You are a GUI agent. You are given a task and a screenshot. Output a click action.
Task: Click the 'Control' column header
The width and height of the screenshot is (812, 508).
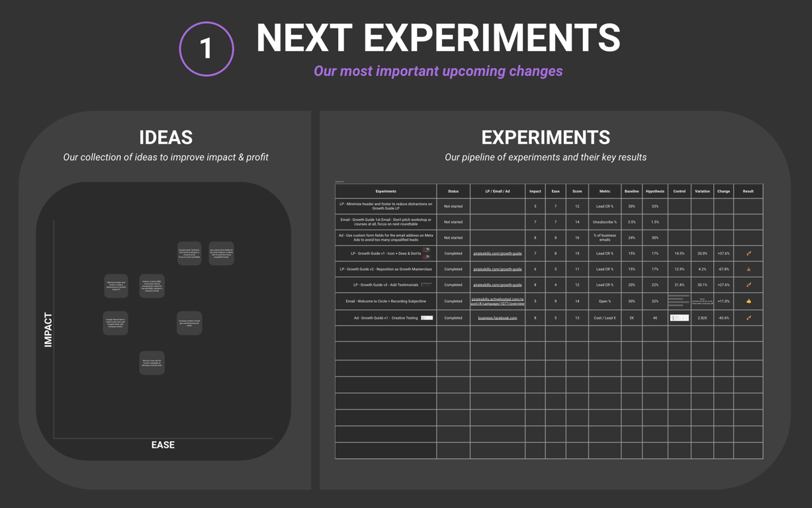point(679,191)
